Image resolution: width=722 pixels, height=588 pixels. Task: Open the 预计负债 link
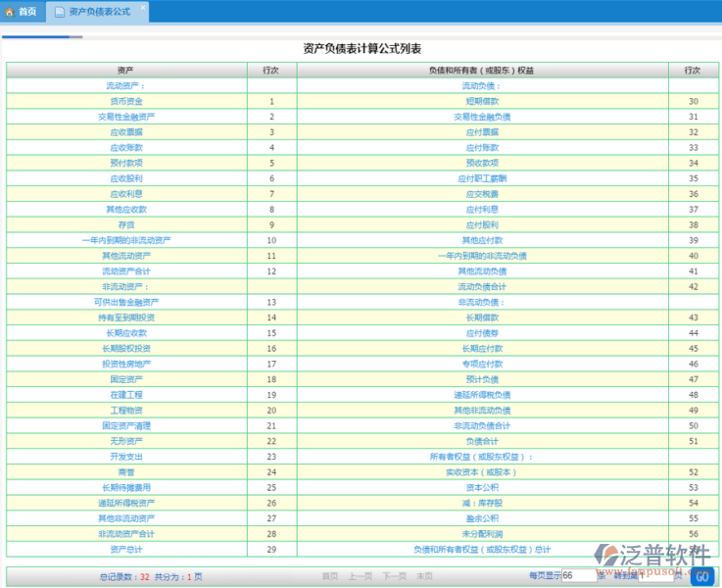pos(482,379)
